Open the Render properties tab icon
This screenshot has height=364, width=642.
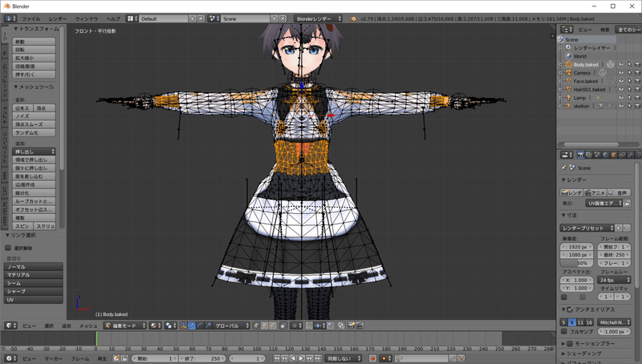pyautogui.click(x=580, y=155)
